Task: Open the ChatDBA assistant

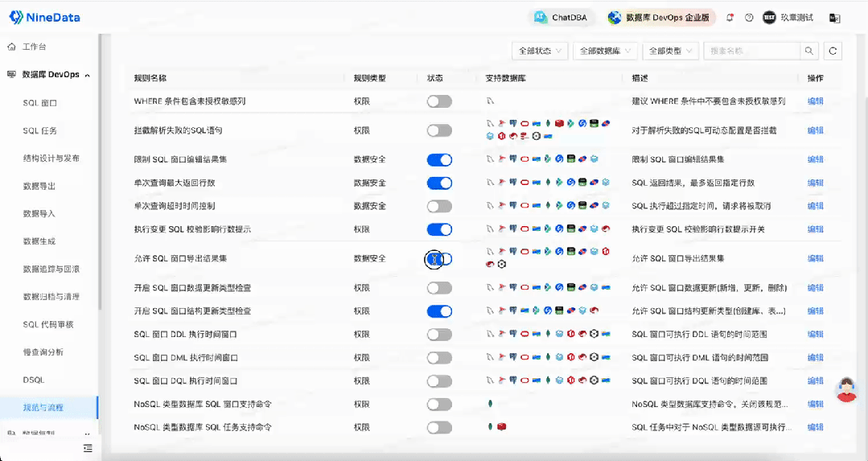Action: [562, 18]
